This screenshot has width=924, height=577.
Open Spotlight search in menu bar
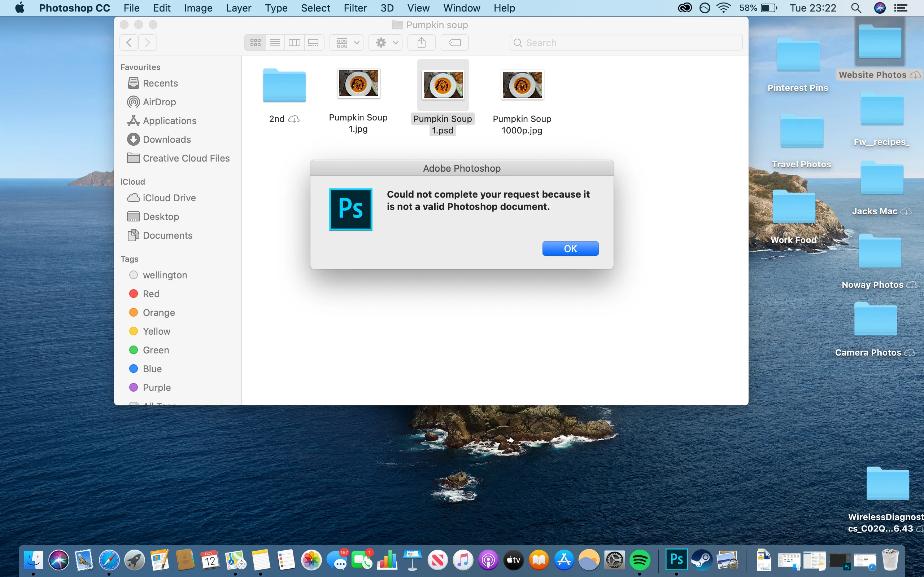click(856, 8)
